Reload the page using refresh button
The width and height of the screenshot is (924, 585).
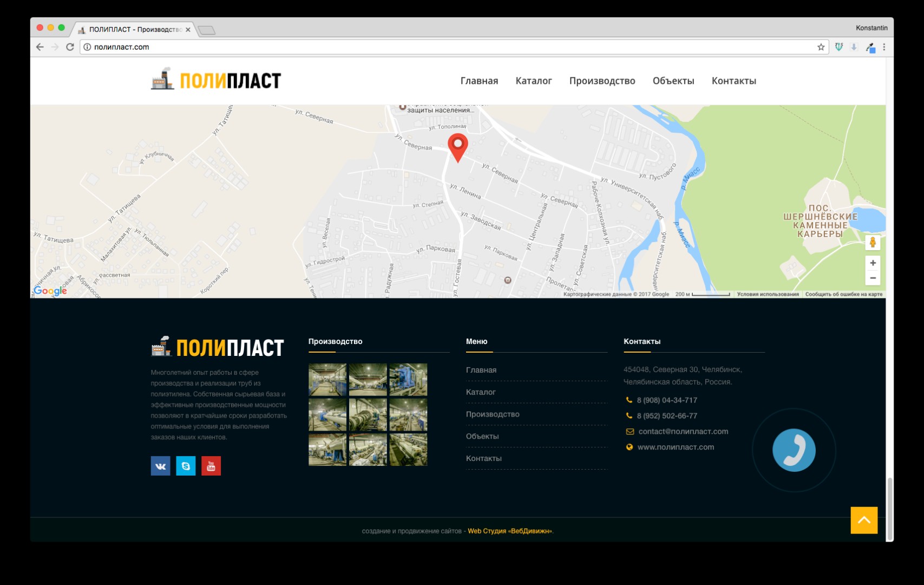(x=70, y=47)
